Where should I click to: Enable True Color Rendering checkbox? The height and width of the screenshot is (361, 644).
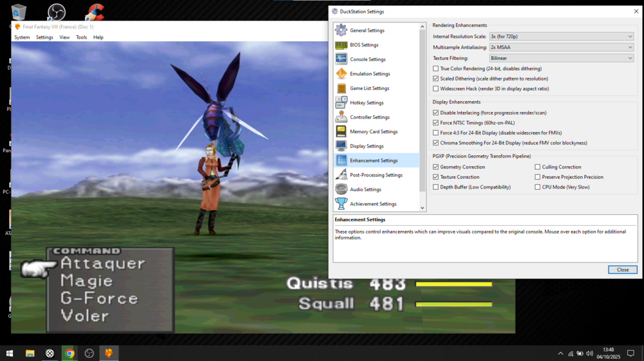click(436, 68)
